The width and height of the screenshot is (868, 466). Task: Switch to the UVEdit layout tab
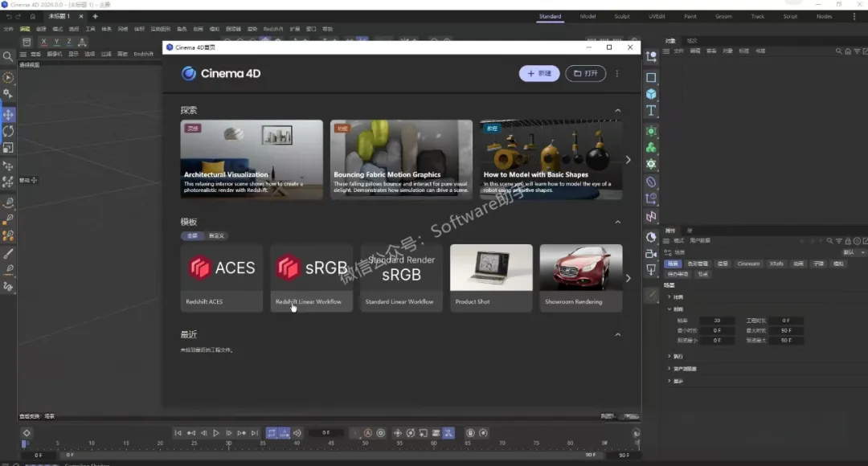[x=657, y=17]
